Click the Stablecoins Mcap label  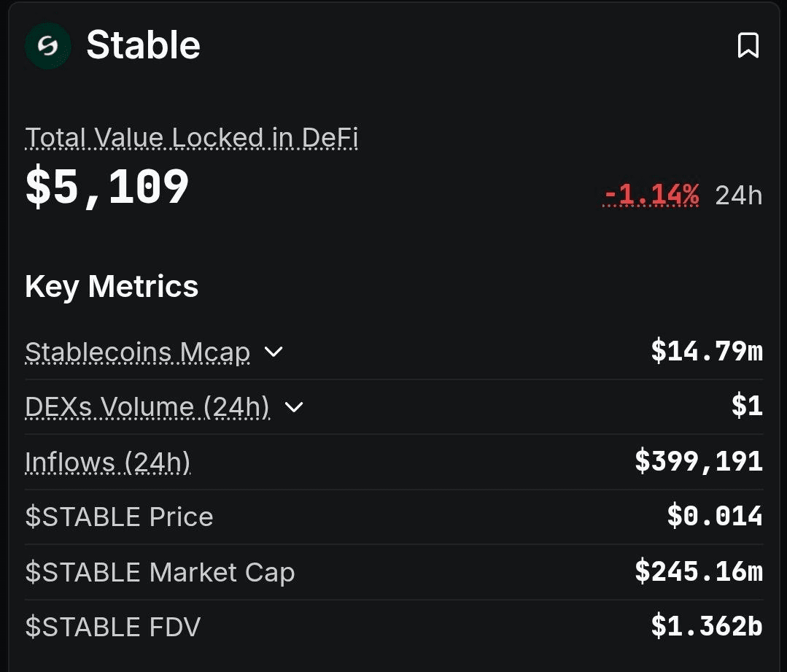pos(137,352)
